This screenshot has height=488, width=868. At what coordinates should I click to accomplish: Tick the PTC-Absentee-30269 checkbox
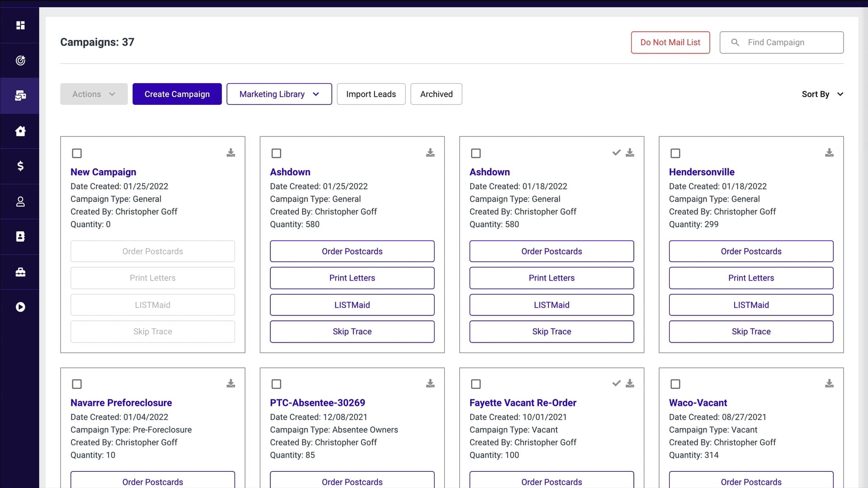click(x=276, y=384)
